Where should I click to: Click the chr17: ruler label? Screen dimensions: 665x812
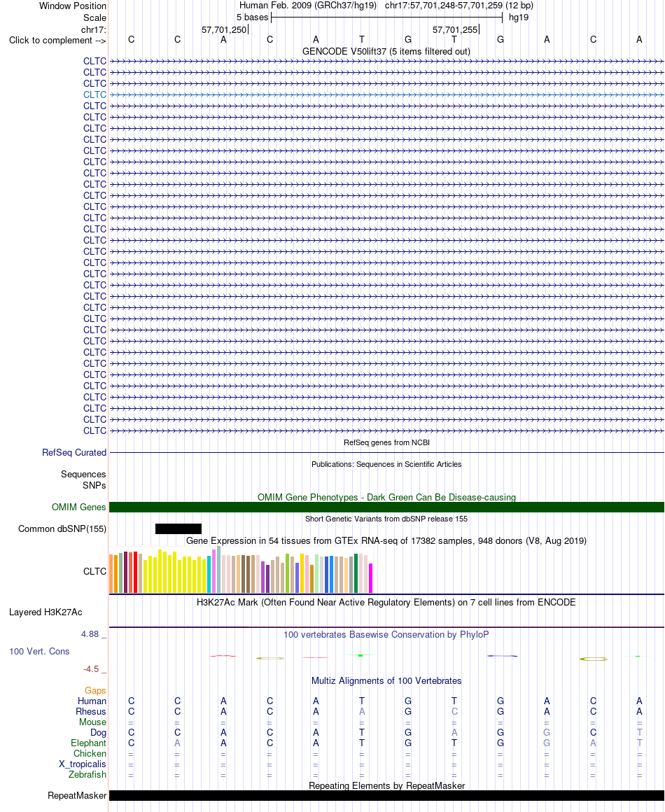[x=94, y=30]
